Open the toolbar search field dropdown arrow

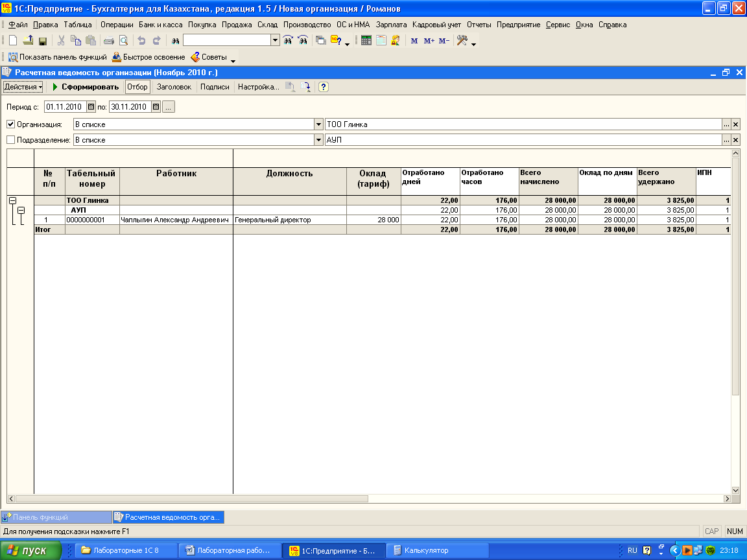pyautogui.click(x=275, y=40)
